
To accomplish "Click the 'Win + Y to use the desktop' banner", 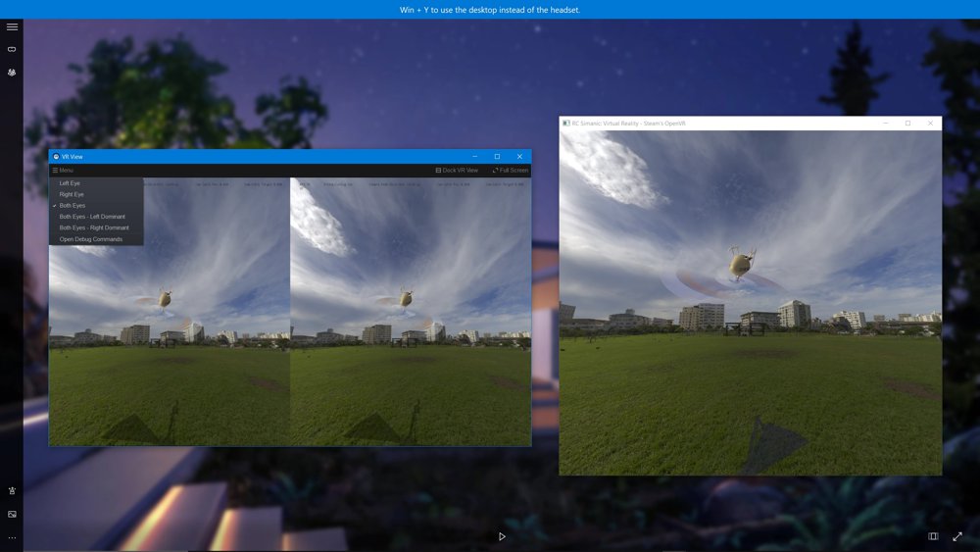I will tap(490, 10).
